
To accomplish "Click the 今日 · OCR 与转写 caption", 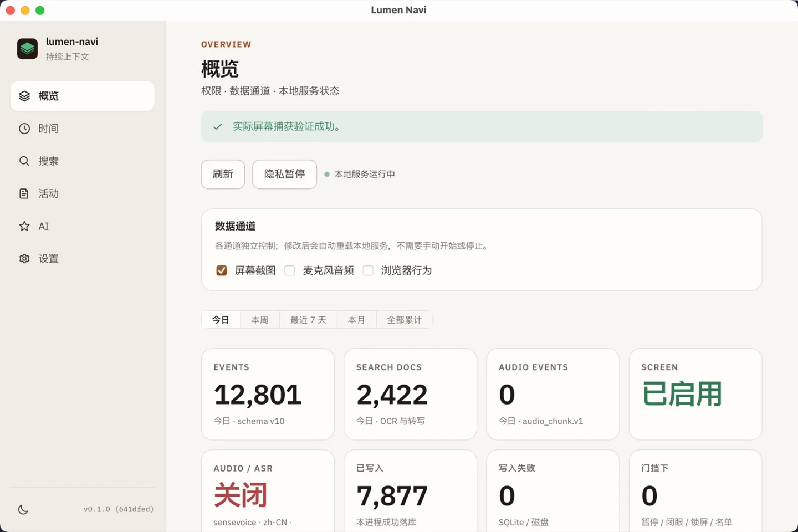I will tap(391, 421).
